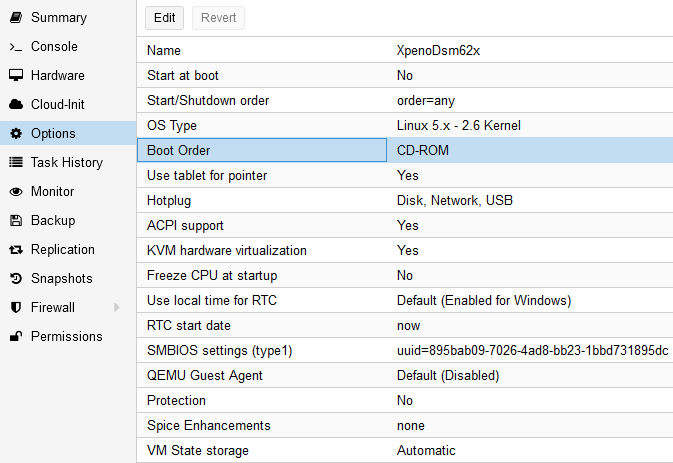673x463 pixels.
Task: Expand the Firewall submenu arrow
Action: pyautogui.click(x=117, y=308)
